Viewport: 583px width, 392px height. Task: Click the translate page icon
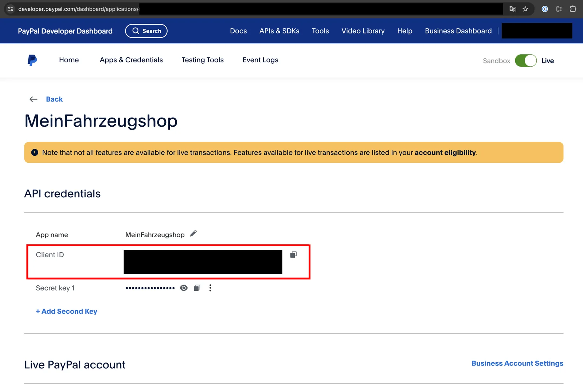513,9
